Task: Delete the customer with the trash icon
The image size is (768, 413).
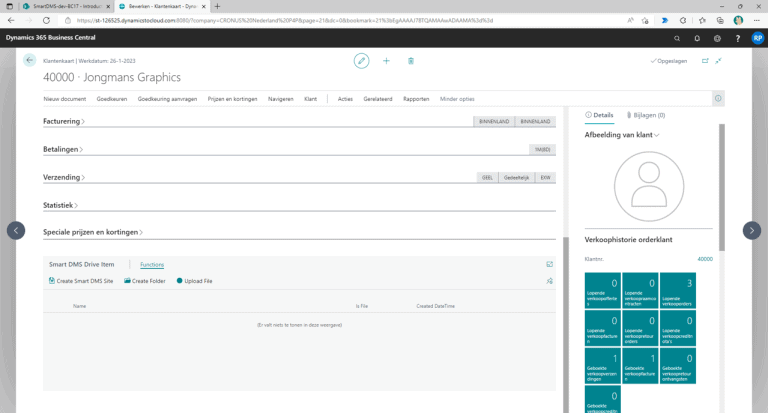Action: pyautogui.click(x=411, y=61)
